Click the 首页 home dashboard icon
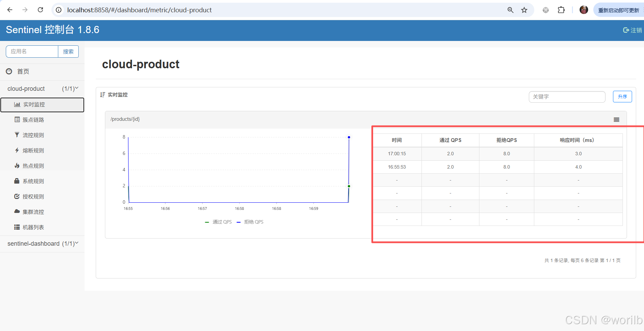Image resolution: width=644 pixels, height=331 pixels. (9, 71)
